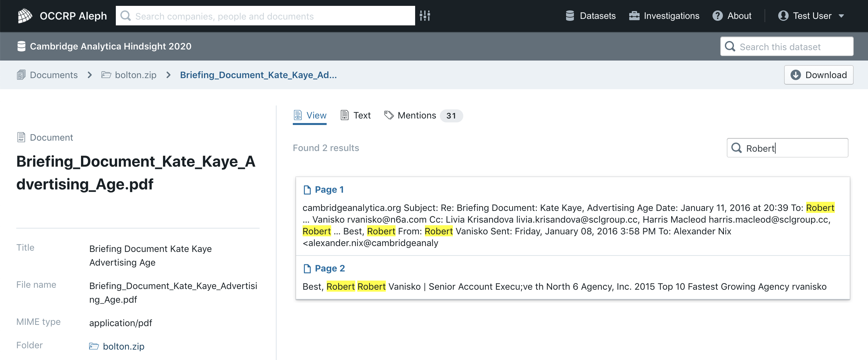Switch to the Text tab

pyautogui.click(x=355, y=116)
